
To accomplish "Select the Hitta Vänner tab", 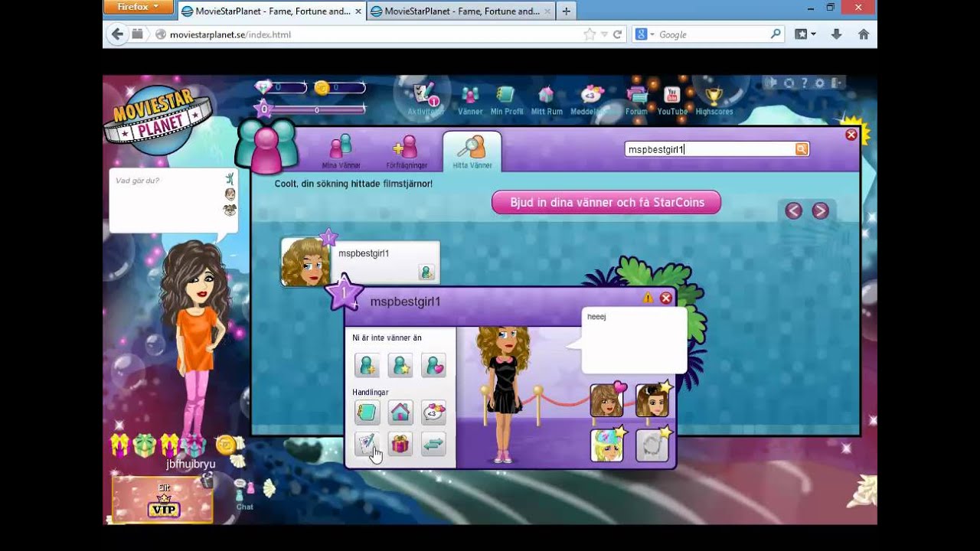I will [472, 152].
